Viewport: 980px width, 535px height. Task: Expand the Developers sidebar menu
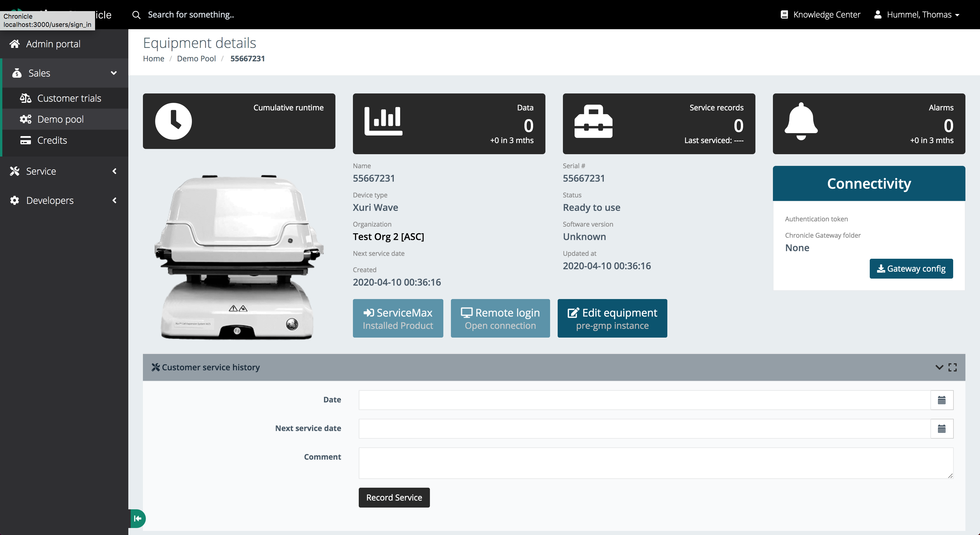pos(114,200)
